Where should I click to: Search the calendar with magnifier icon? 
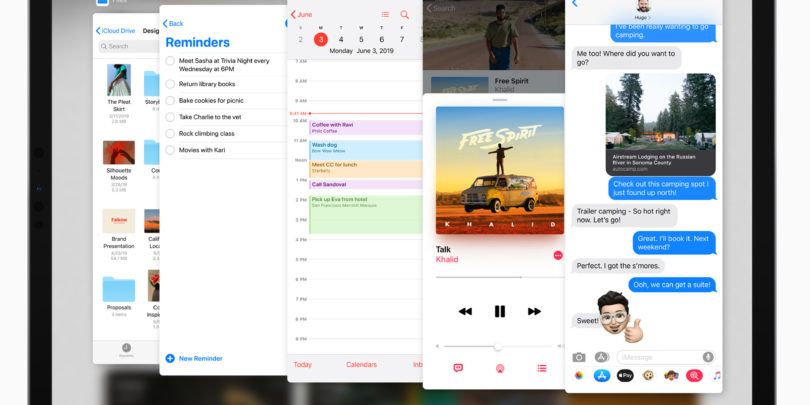[x=405, y=15]
